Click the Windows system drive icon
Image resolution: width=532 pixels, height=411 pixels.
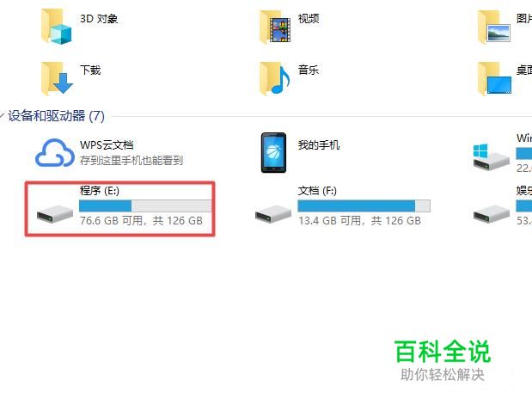(491, 156)
